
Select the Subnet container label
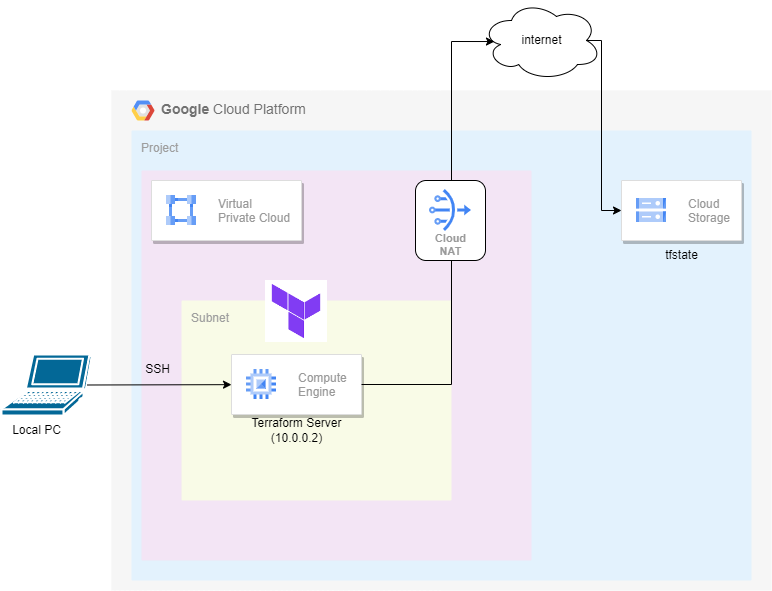point(210,318)
